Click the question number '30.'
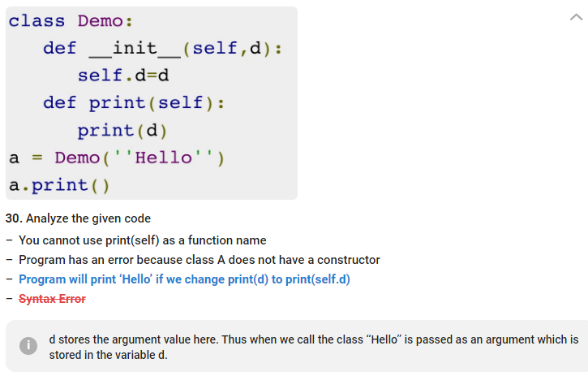Screen dimensions: 588x376 (14, 218)
